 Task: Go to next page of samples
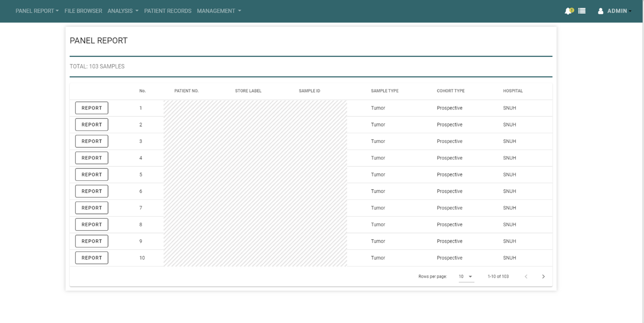(543, 277)
